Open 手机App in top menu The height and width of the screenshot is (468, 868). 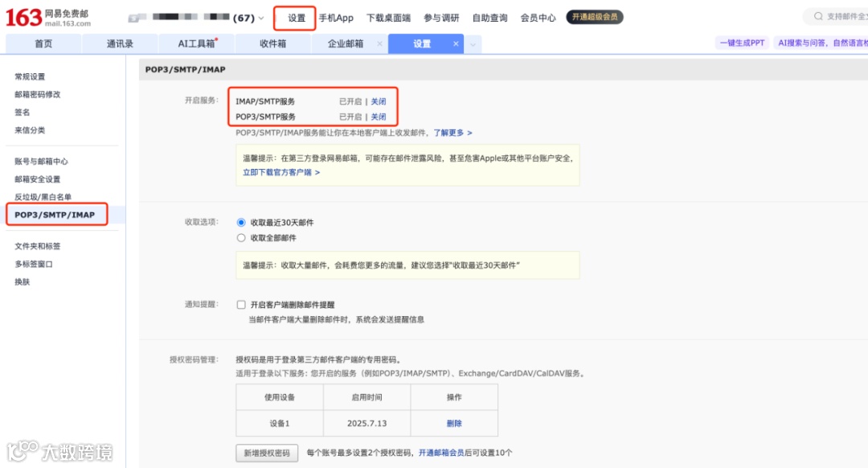336,18
